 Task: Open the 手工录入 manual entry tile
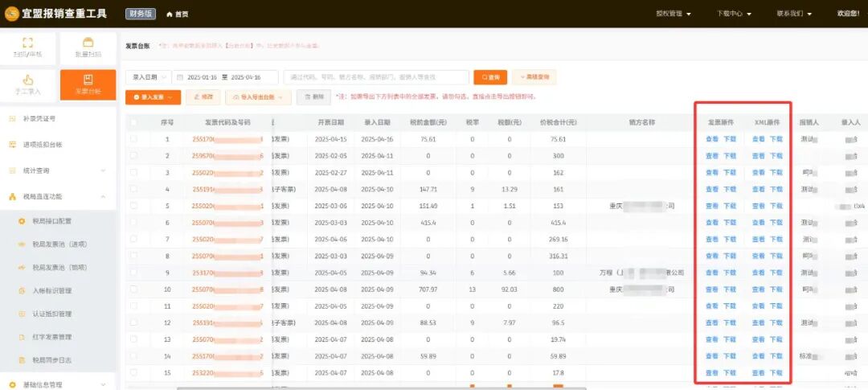click(x=27, y=84)
